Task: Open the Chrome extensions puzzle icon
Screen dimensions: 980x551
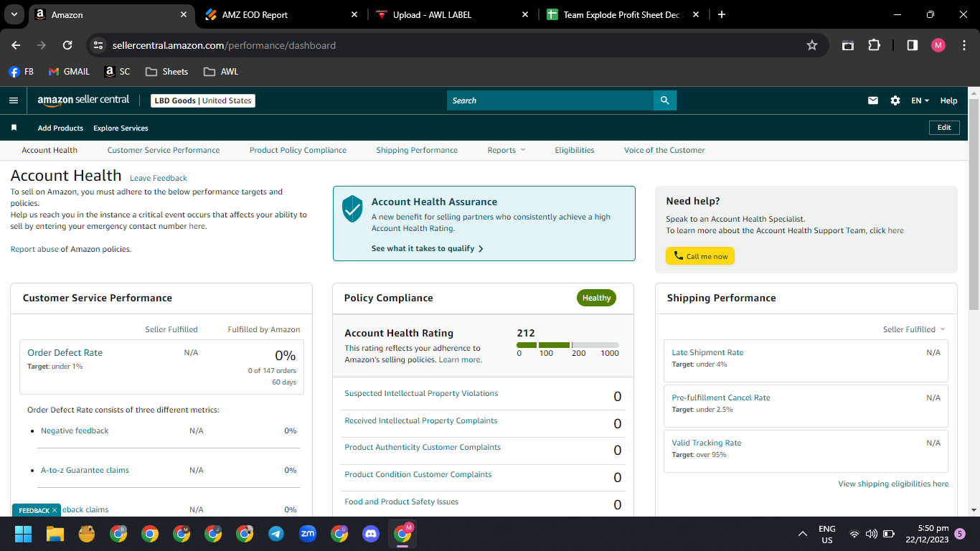Action: click(874, 45)
